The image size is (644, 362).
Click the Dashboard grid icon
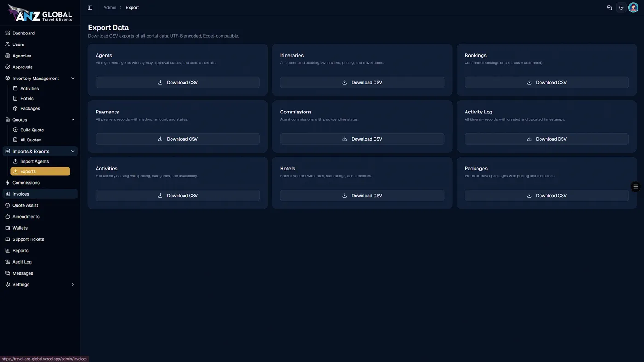coord(7,33)
